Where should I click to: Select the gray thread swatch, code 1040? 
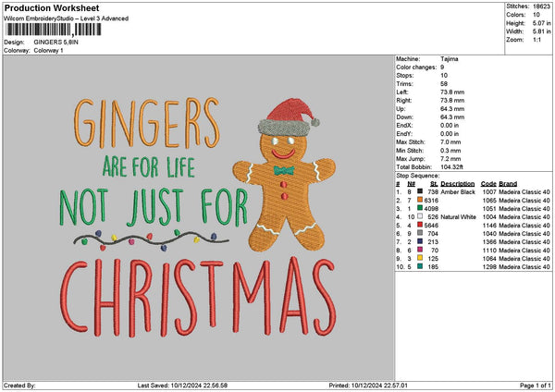[421, 233]
